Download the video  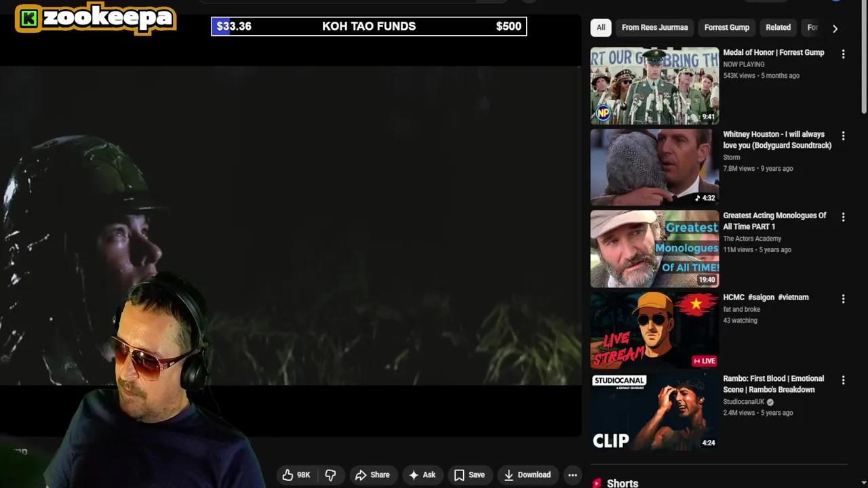tap(527, 475)
